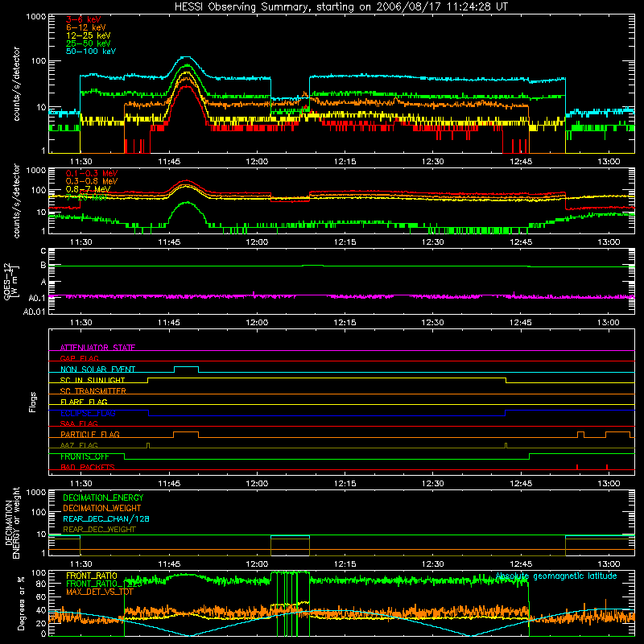Pick the 'SC_TRANSMITTER' flag label
The width and height of the screenshot is (644, 644).
tap(93, 391)
